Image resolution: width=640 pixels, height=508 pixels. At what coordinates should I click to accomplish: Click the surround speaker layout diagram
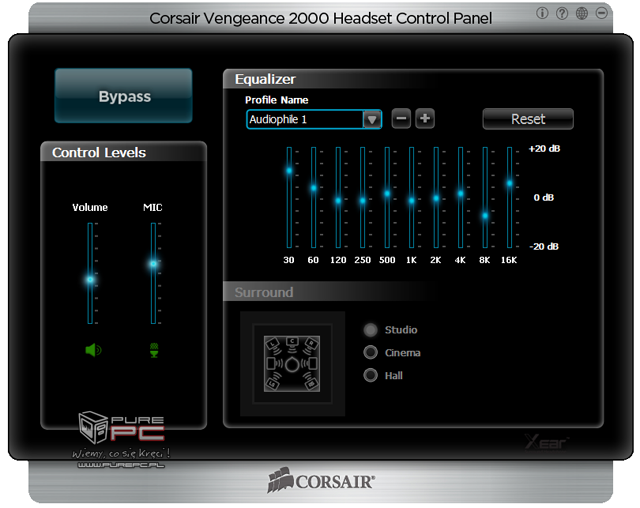point(292,364)
